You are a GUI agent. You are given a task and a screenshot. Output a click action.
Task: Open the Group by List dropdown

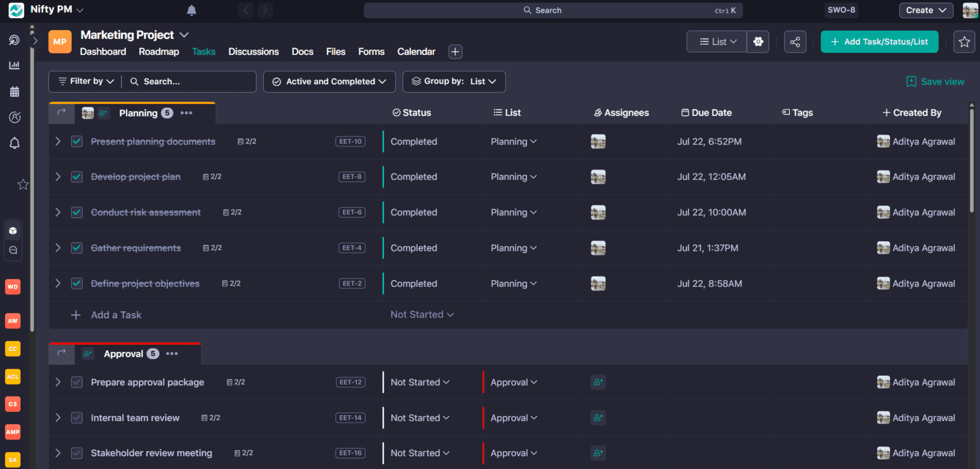[x=454, y=81]
